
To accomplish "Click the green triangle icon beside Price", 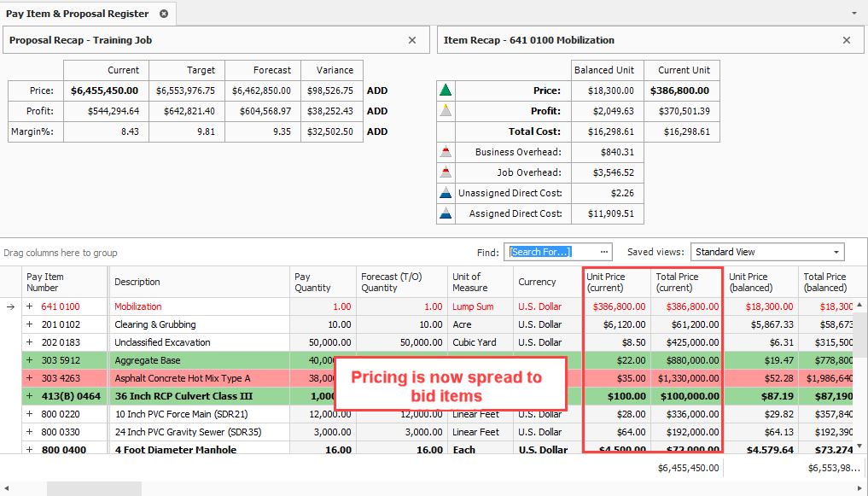I will click(x=444, y=90).
